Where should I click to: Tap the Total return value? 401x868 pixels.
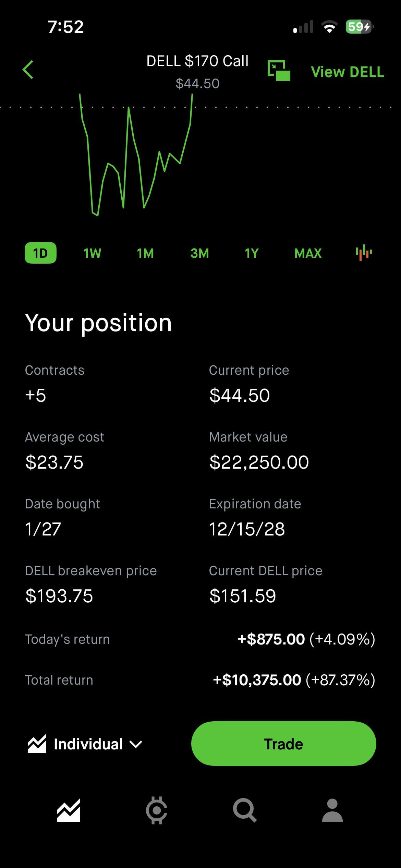(294, 680)
